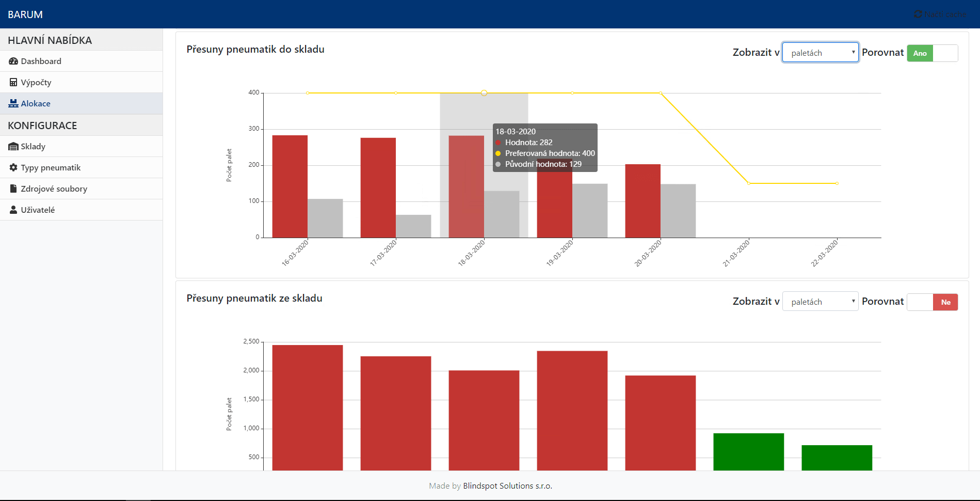
Task: Click the Typy pneumatik gear icon
Action: pyautogui.click(x=13, y=168)
